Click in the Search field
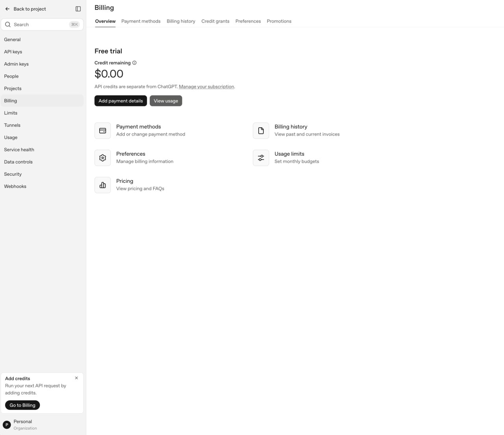The image size is (504, 435). point(42,24)
